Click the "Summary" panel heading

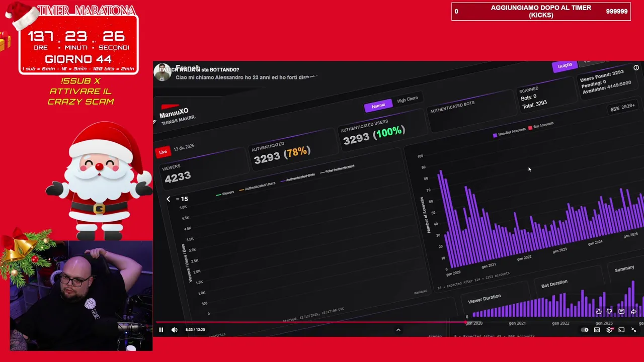tap(624, 269)
